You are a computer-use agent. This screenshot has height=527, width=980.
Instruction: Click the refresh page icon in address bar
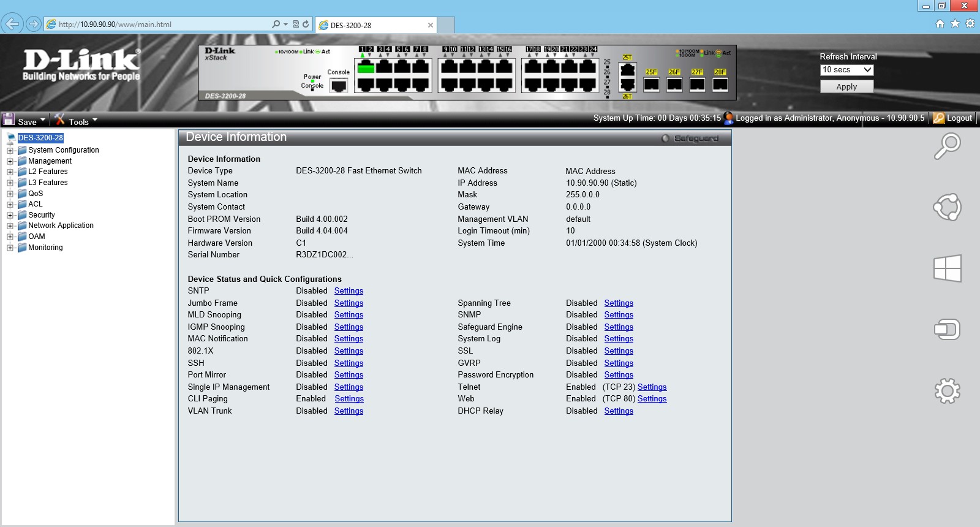click(306, 25)
